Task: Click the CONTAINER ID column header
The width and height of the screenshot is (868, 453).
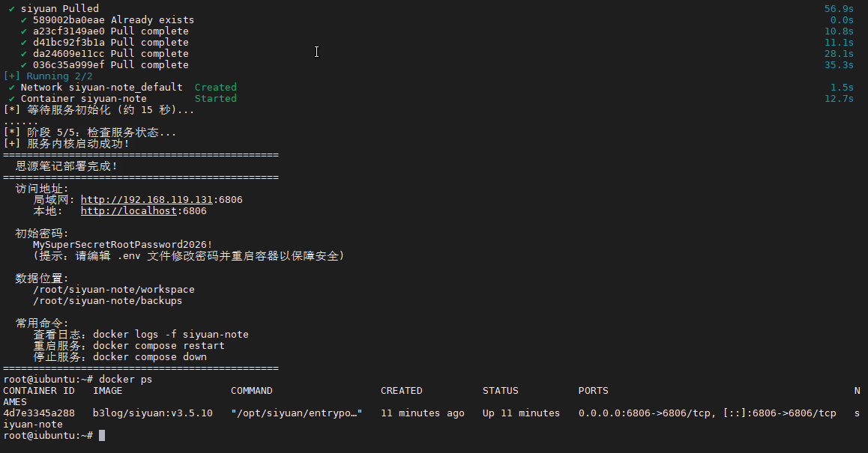Action: pyautogui.click(x=39, y=391)
